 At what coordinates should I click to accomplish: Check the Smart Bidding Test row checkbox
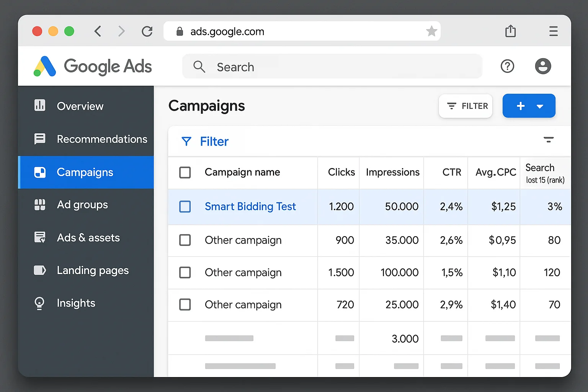click(185, 206)
